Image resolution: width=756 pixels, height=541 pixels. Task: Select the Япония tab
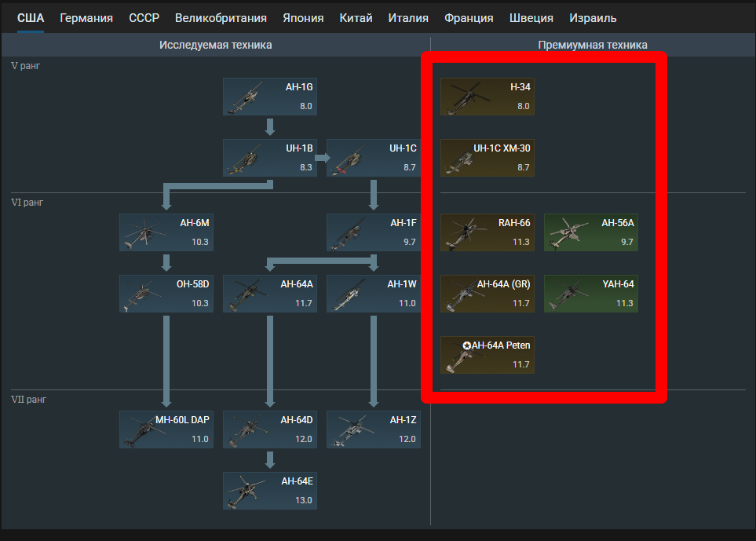303,18
